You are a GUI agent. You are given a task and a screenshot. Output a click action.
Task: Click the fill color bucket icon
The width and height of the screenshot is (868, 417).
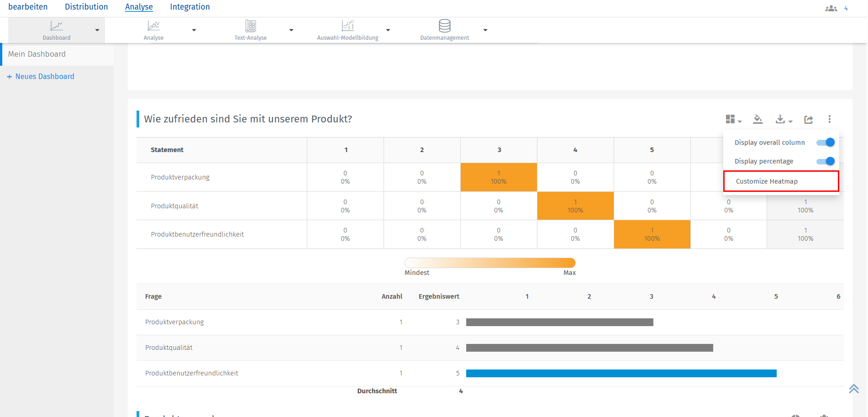click(758, 119)
